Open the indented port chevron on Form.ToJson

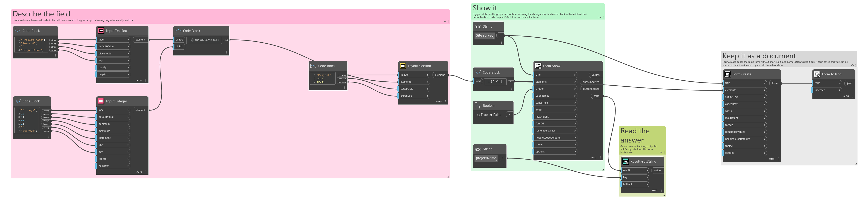840,90
